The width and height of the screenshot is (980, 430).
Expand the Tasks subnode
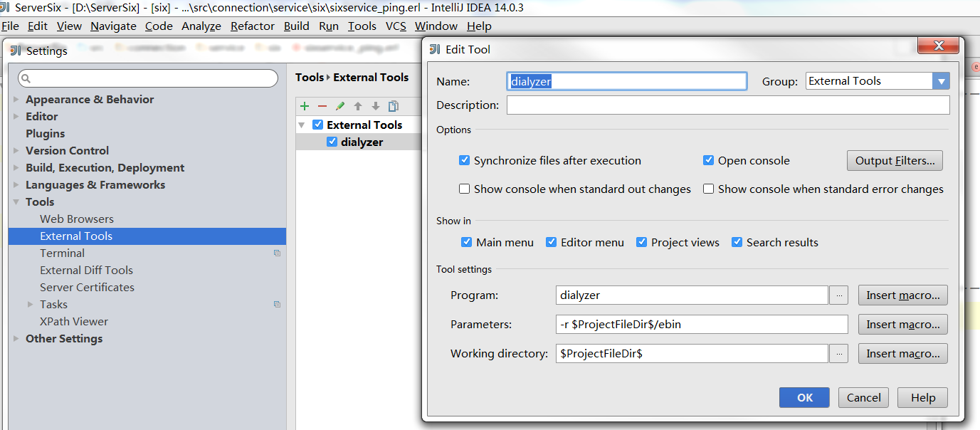31,305
